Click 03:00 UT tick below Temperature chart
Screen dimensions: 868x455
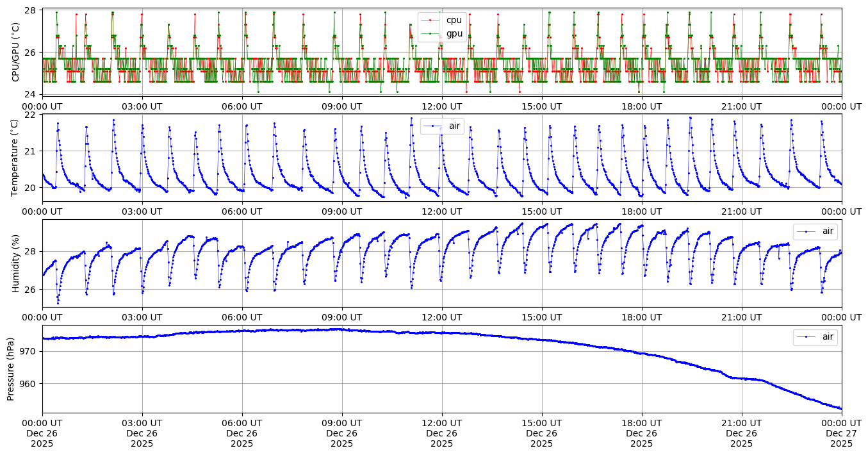[x=142, y=211]
